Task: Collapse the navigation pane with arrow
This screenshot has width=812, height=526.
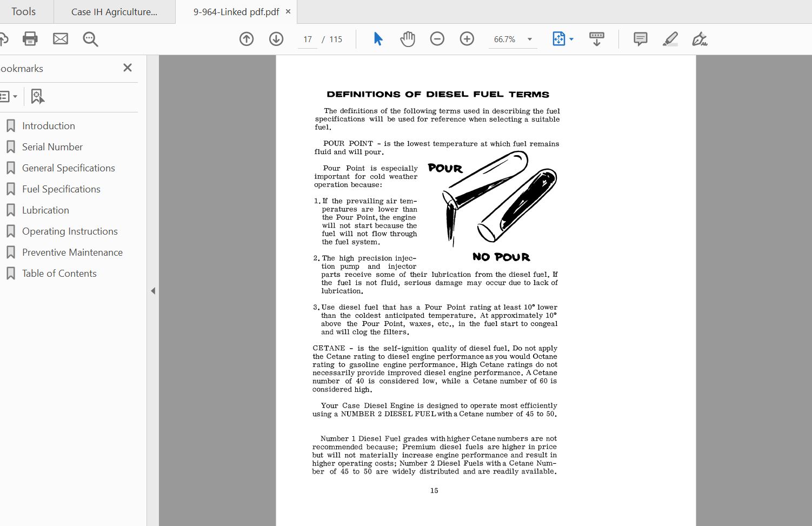Action: pos(153,291)
